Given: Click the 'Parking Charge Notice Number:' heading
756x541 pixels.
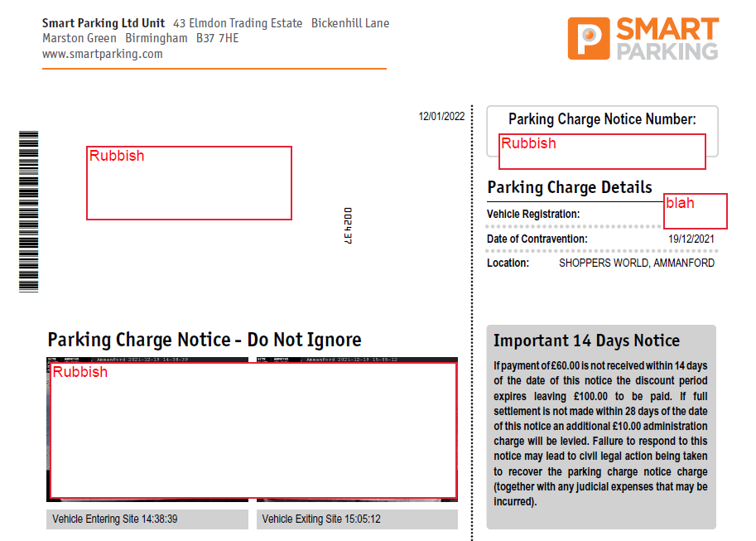Looking at the screenshot, I should point(602,119).
